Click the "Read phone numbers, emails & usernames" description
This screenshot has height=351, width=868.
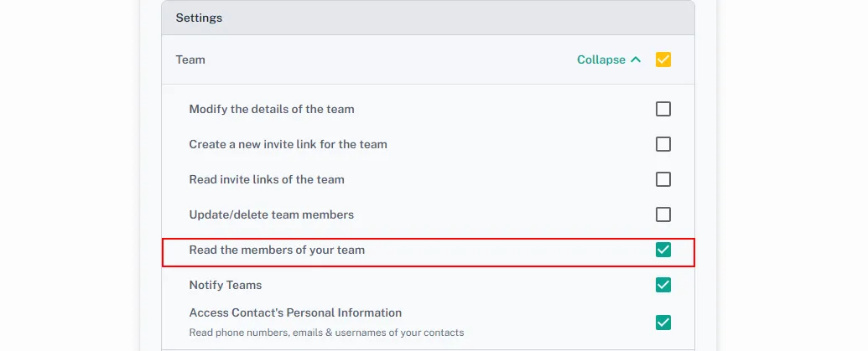[326, 332]
